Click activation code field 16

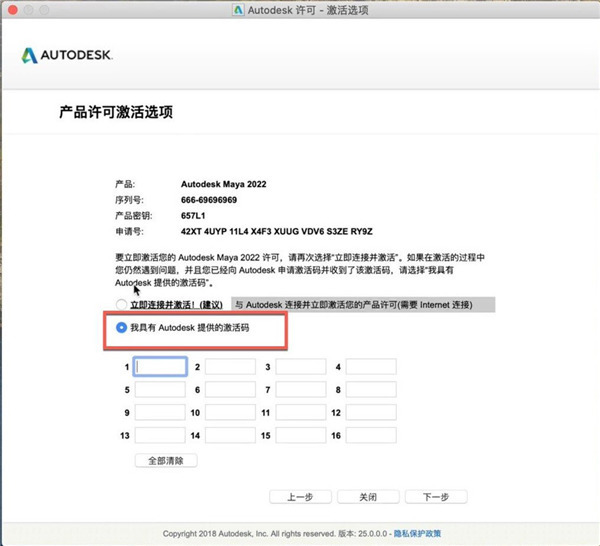pyautogui.click(x=371, y=435)
